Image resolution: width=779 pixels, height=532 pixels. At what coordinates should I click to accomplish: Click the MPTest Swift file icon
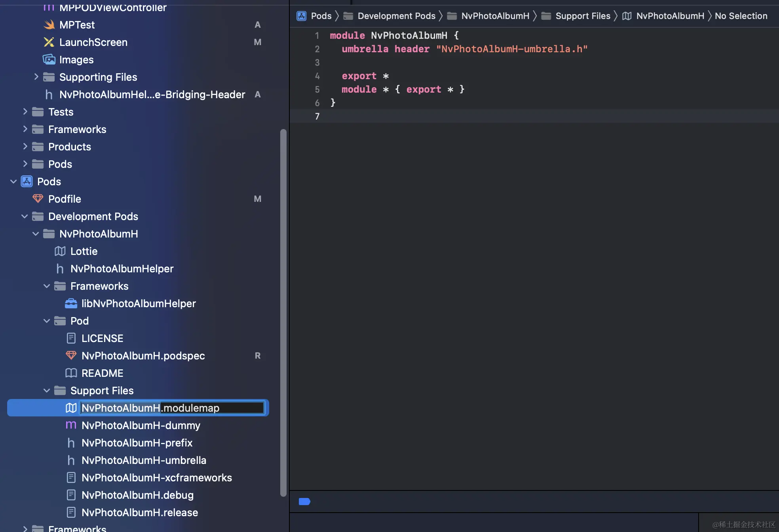(49, 25)
